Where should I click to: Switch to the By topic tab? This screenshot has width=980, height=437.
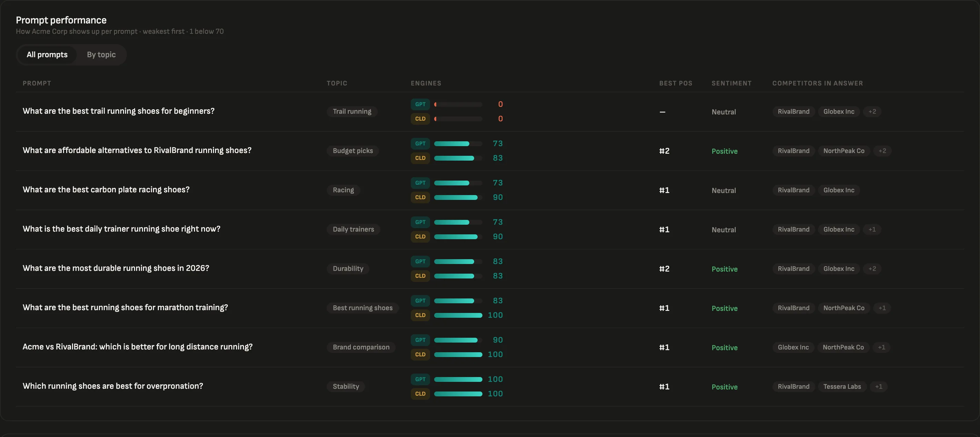click(101, 54)
